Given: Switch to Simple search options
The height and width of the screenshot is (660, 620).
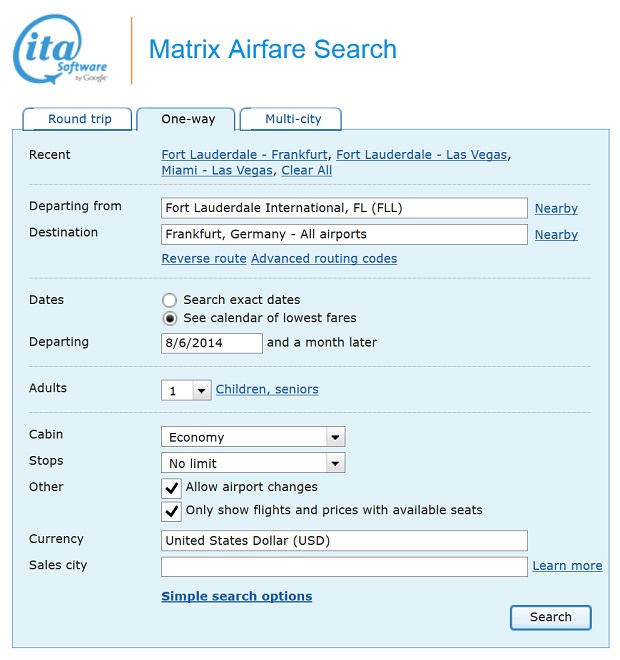Looking at the screenshot, I should coord(237,596).
